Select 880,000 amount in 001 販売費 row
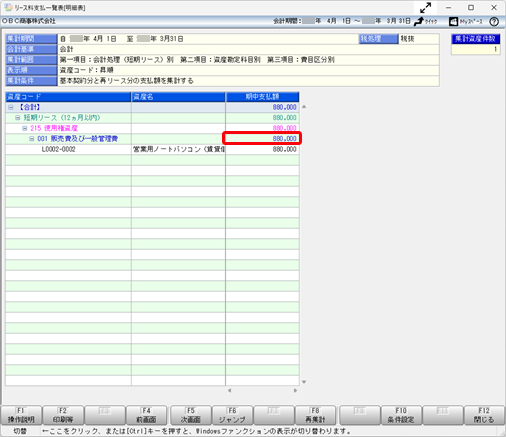The image size is (506, 437). (262, 139)
